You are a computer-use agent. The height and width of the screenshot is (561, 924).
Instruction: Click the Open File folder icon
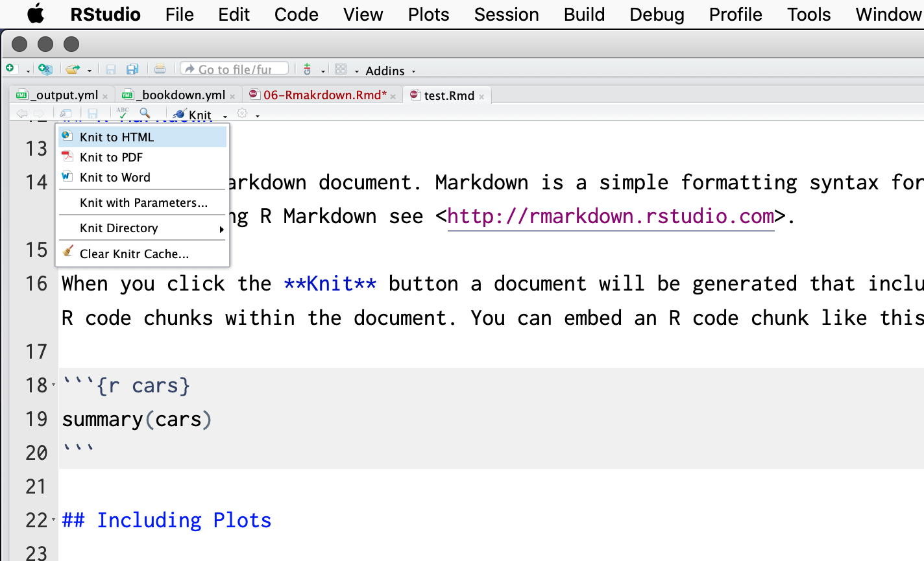click(73, 69)
